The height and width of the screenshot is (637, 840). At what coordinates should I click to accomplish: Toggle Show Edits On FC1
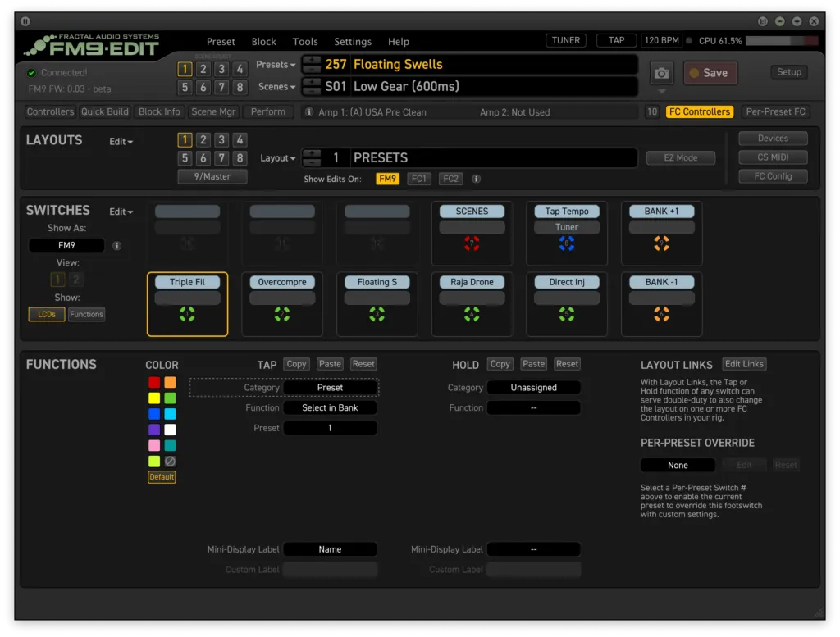[x=419, y=179]
